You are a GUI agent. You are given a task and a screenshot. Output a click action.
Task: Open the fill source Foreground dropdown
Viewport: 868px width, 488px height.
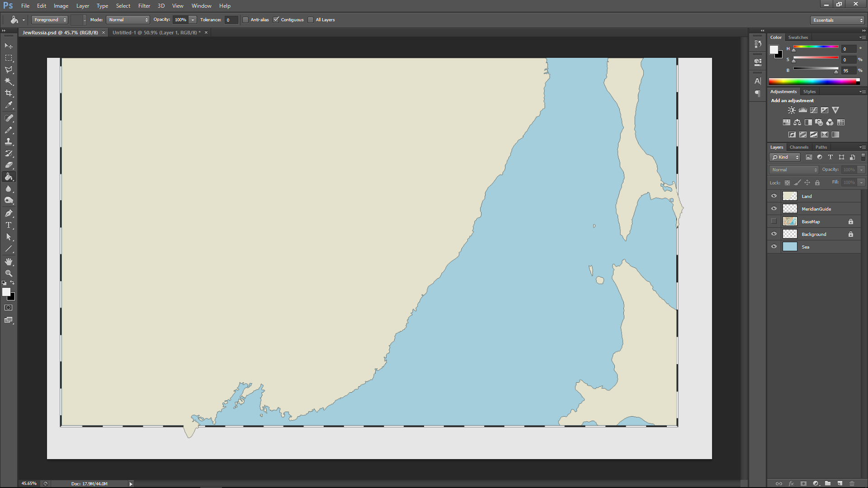[50, 20]
